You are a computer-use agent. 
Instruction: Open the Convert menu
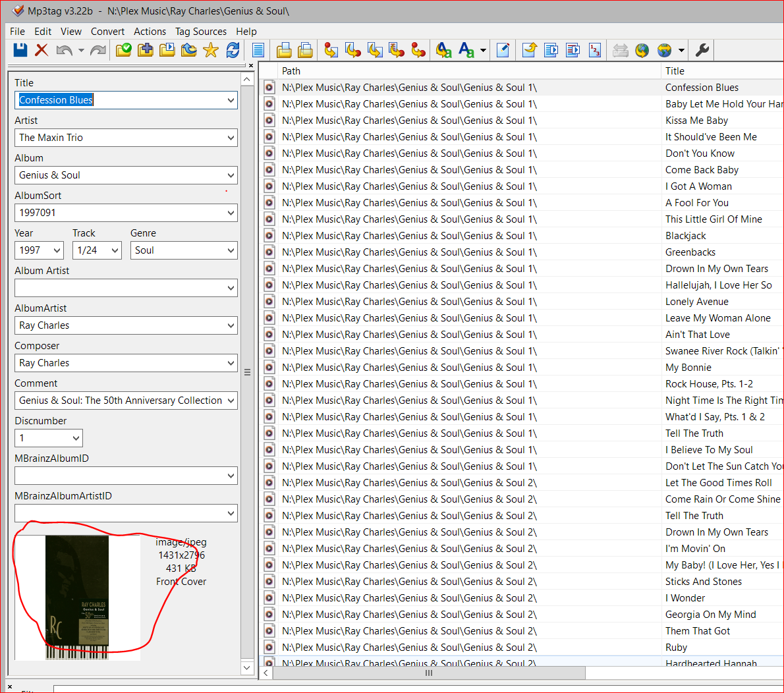coord(107,32)
